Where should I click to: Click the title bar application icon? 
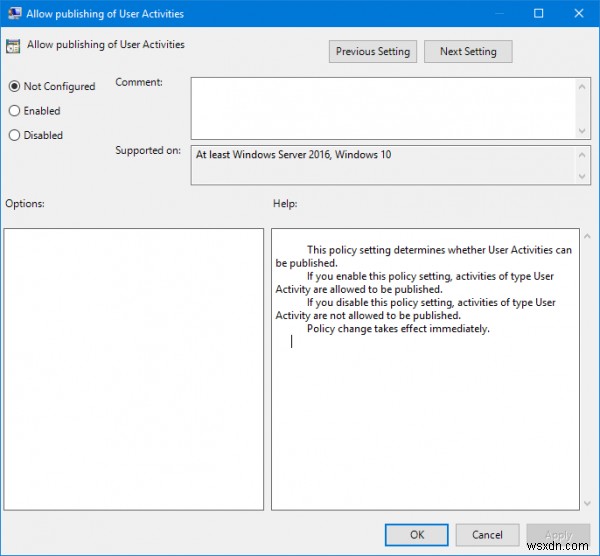click(x=15, y=13)
